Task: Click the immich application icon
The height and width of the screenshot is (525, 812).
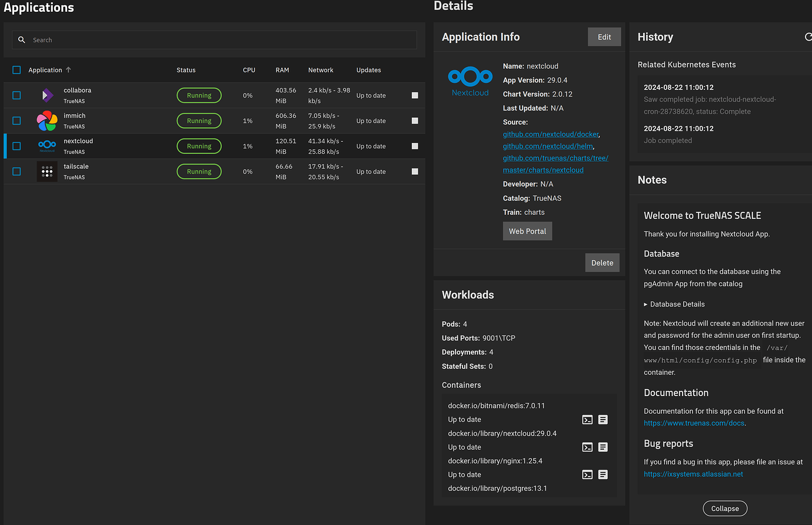Action: [47, 120]
